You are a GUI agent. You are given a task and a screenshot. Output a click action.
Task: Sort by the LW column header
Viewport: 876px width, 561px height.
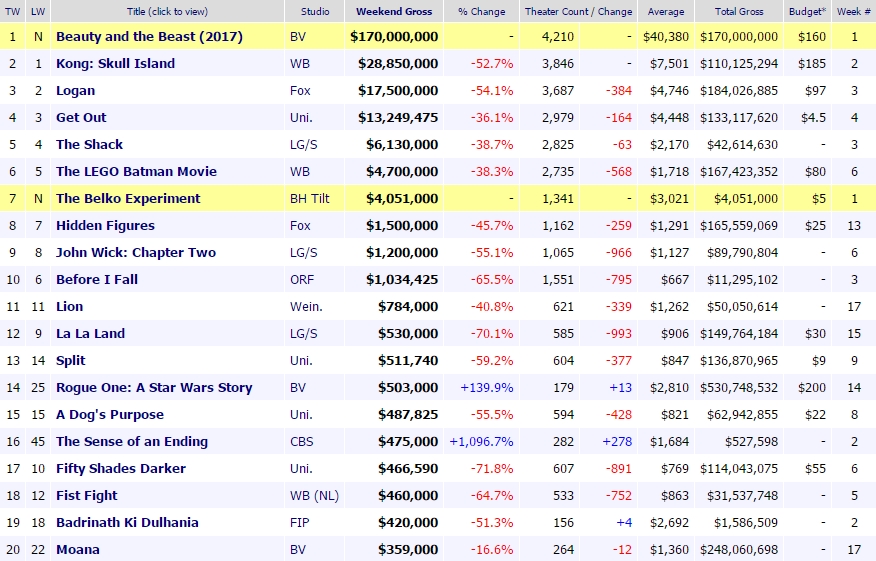(x=38, y=11)
